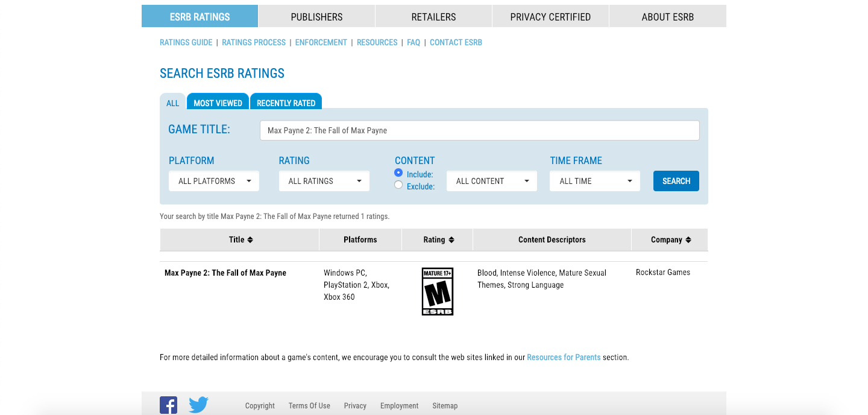This screenshot has height=415, width=868.
Task: Open the ESRB Twitter bird icon
Action: tap(198, 405)
